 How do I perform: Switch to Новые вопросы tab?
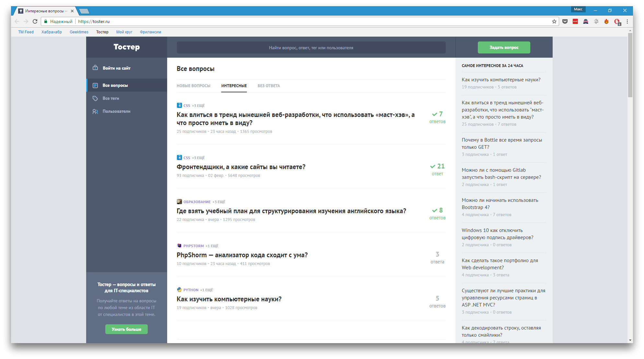193,86
